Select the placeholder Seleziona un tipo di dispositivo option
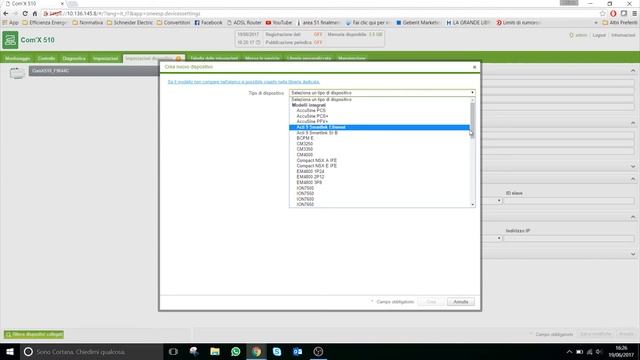 tap(379, 100)
